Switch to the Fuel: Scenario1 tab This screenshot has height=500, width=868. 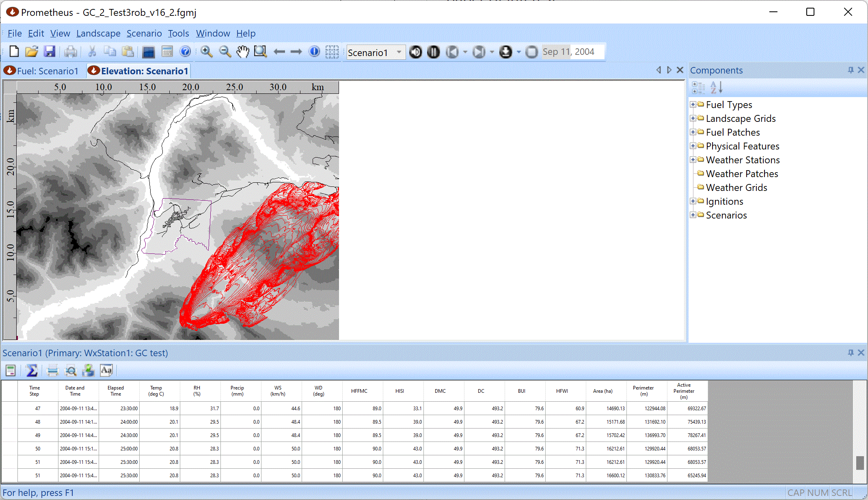[x=42, y=71]
